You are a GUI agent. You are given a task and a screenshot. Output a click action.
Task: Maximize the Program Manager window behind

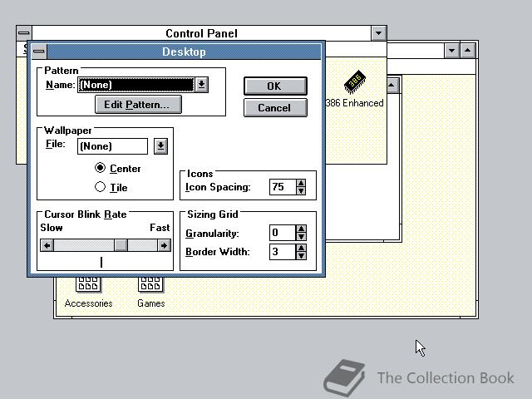[468, 51]
